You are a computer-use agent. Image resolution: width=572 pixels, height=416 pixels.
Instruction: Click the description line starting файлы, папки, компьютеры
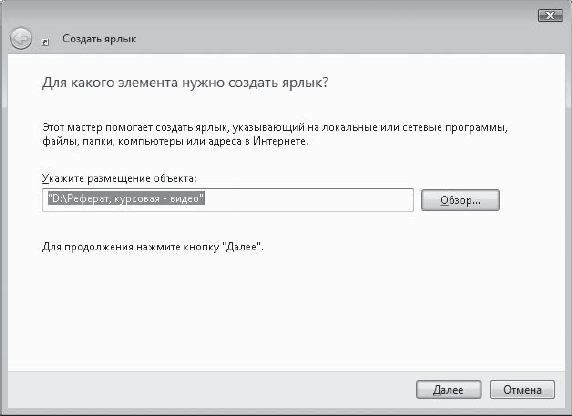coord(175,141)
